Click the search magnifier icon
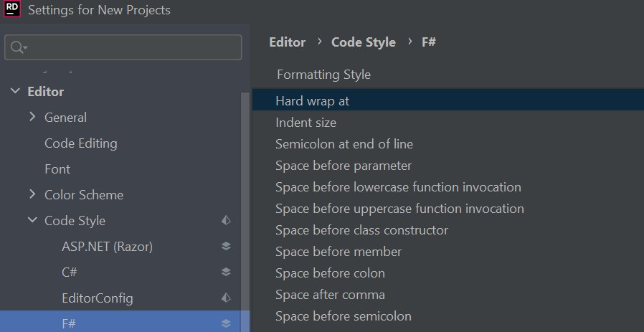Viewport: 644px width, 332px height. 18,47
